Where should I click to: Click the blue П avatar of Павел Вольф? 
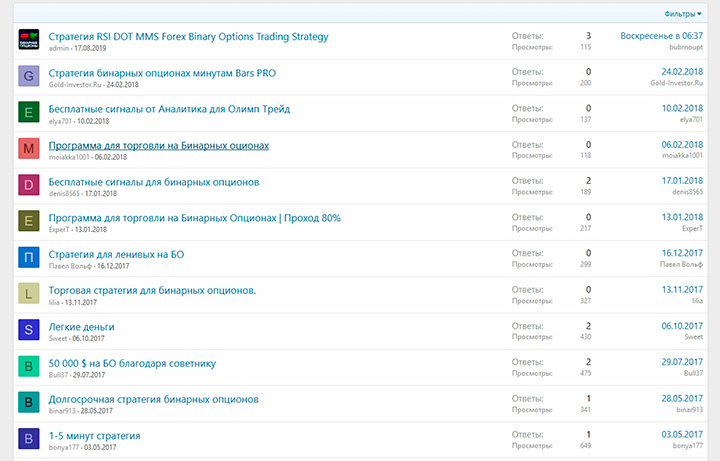(x=30, y=258)
